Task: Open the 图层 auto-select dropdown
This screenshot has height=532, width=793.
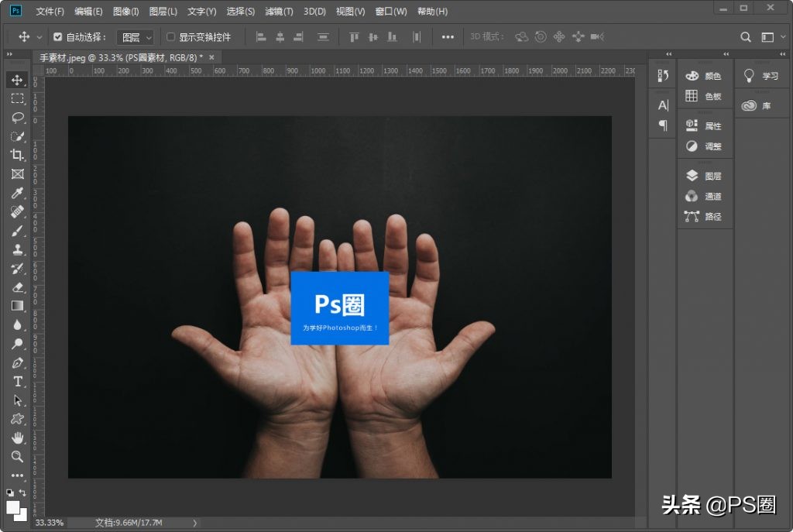Action: pyautogui.click(x=135, y=37)
